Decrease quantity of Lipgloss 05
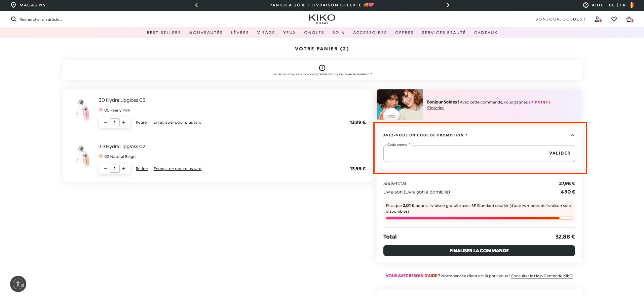 click(106, 122)
